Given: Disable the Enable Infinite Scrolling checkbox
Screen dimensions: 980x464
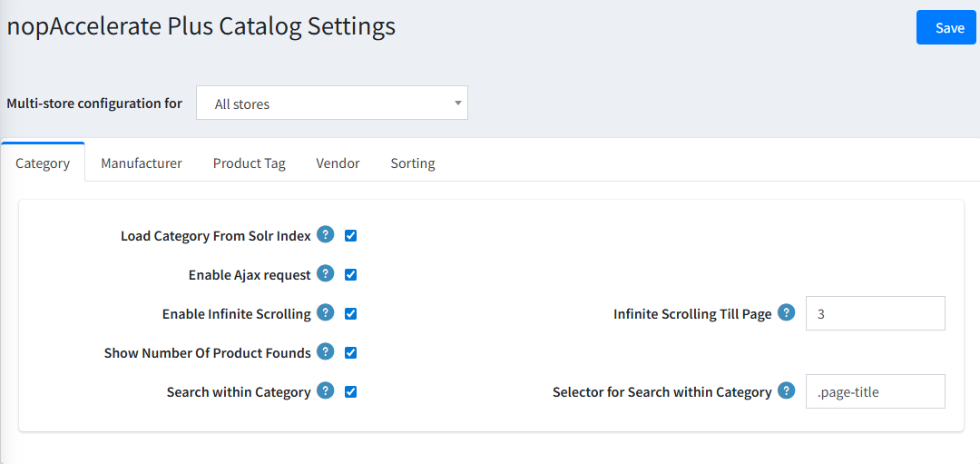Looking at the screenshot, I should click(x=350, y=314).
